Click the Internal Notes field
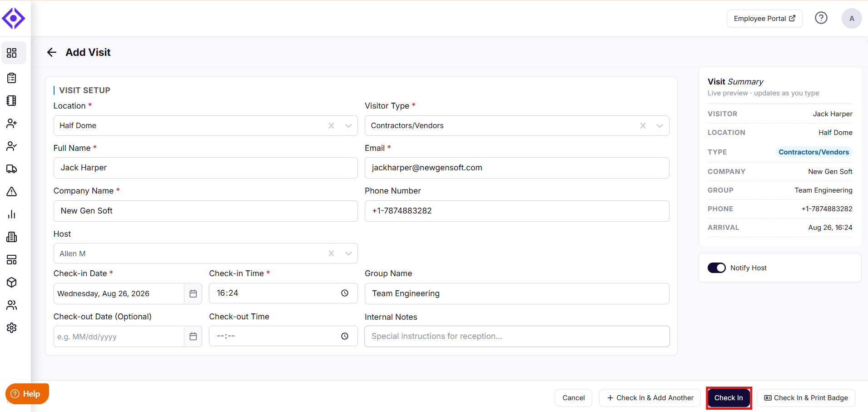This screenshot has width=868, height=412. [x=517, y=337]
